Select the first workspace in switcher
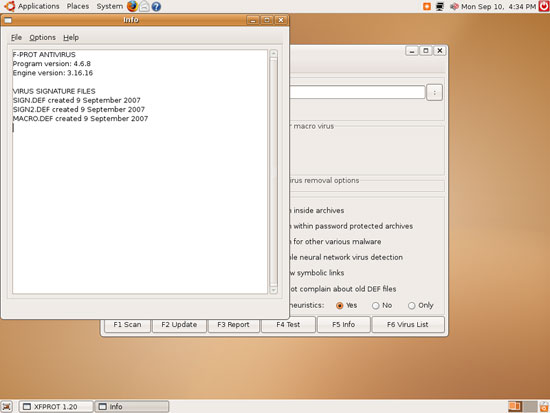This screenshot has height=413, width=550. click(515, 407)
